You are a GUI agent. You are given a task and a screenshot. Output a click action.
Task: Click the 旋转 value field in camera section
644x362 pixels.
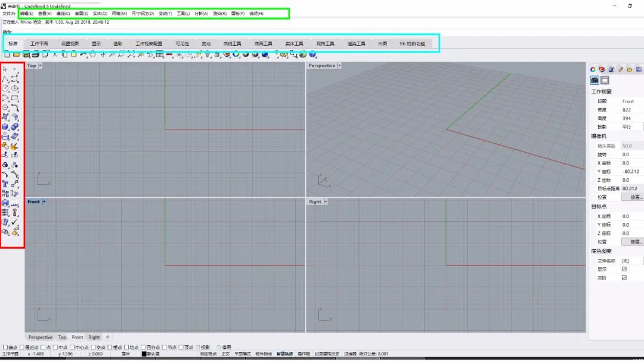[x=631, y=154]
